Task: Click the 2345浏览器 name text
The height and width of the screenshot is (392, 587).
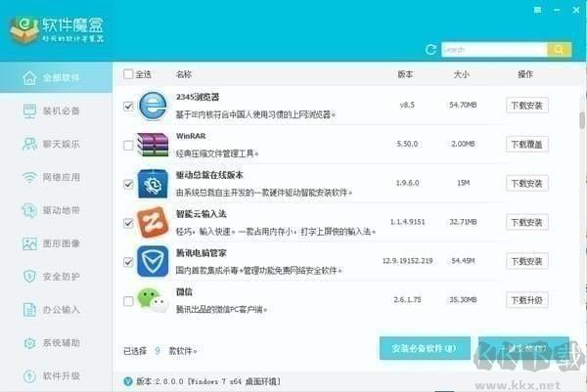Action: 198,97
